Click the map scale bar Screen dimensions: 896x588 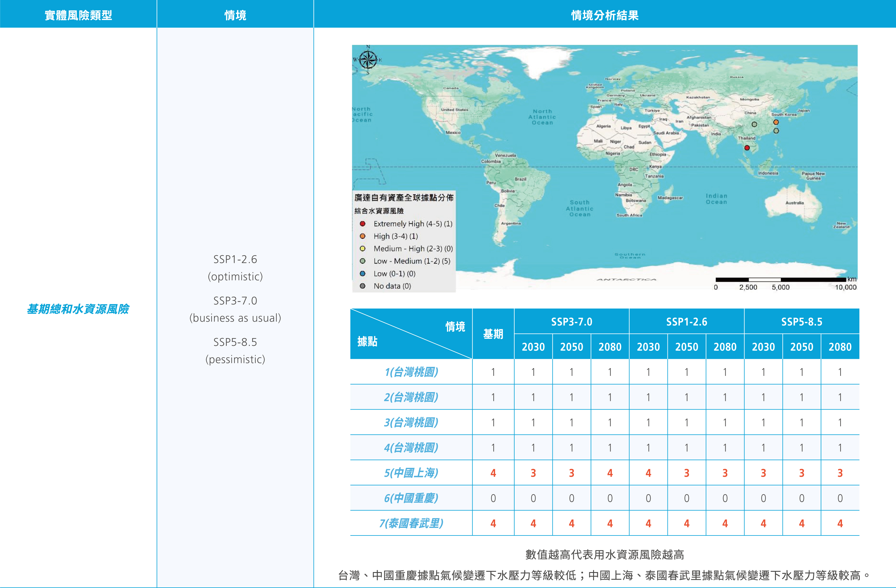[781, 279]
